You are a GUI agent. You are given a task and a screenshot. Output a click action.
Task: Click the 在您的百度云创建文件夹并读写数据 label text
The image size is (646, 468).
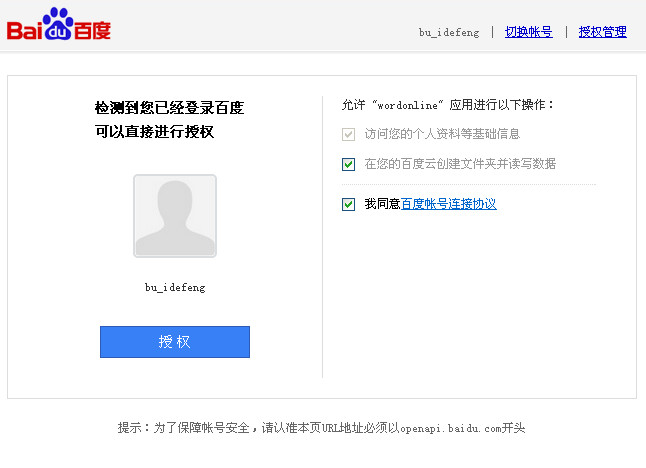tap(460, 164)
